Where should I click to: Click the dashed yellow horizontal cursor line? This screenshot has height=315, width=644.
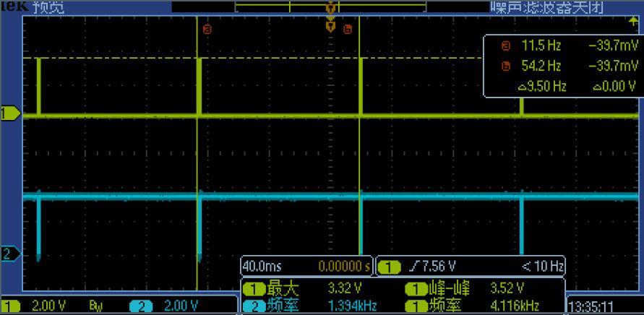[x=252, y=59]
